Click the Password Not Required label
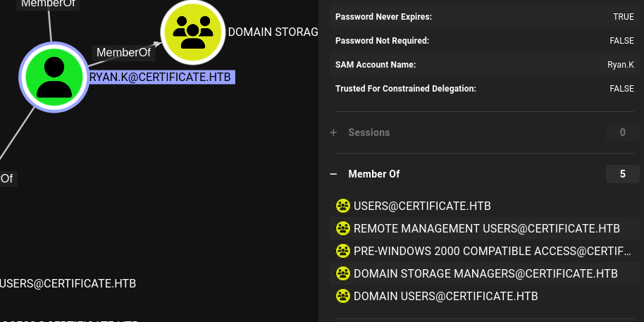644x322 pixels. [x=382, y=41]
